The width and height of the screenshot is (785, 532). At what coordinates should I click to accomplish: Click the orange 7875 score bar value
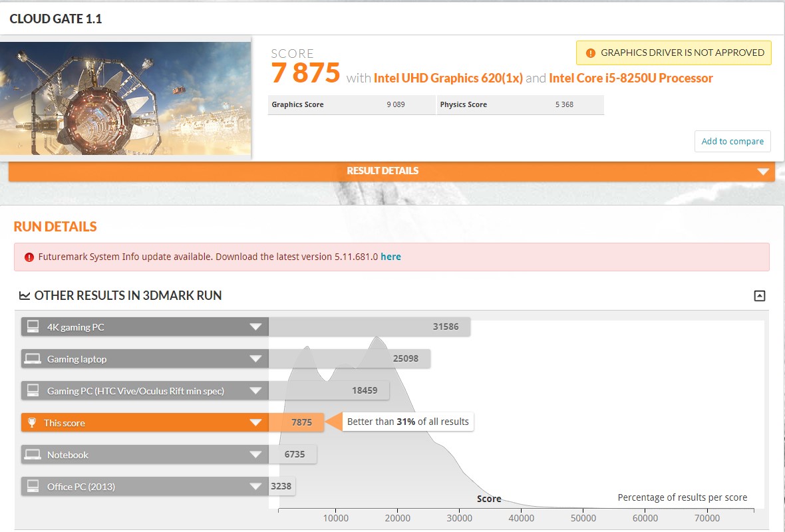[x=301, y=422]
